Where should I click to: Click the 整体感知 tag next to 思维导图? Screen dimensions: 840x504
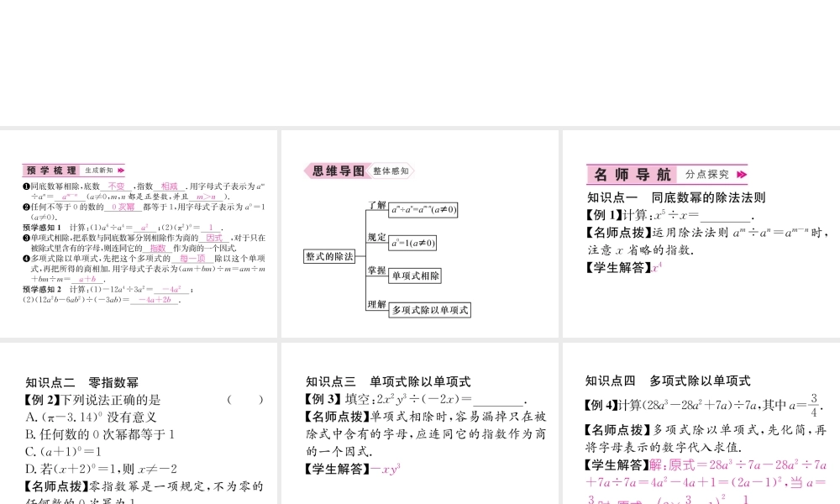point(391,171)
